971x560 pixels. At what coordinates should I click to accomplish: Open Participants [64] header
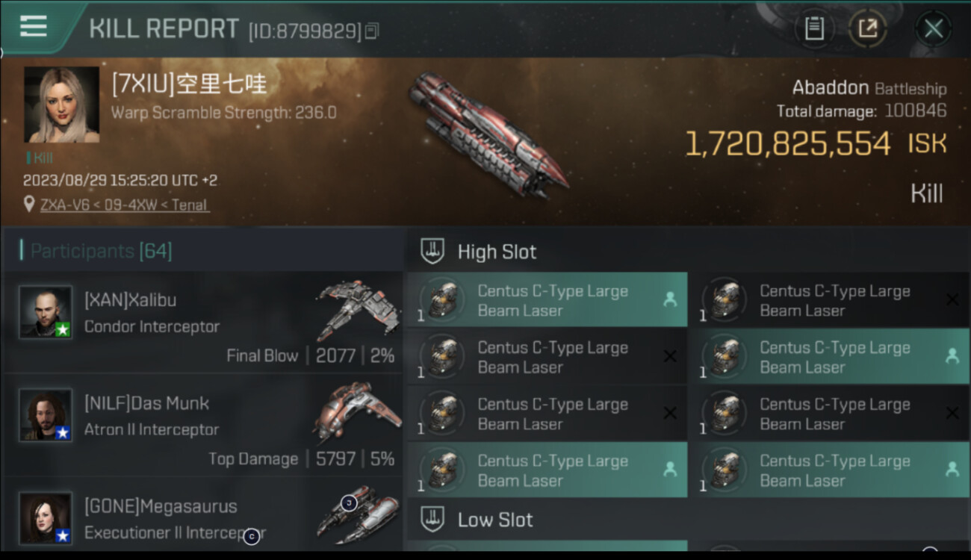[x=101, y=251]
